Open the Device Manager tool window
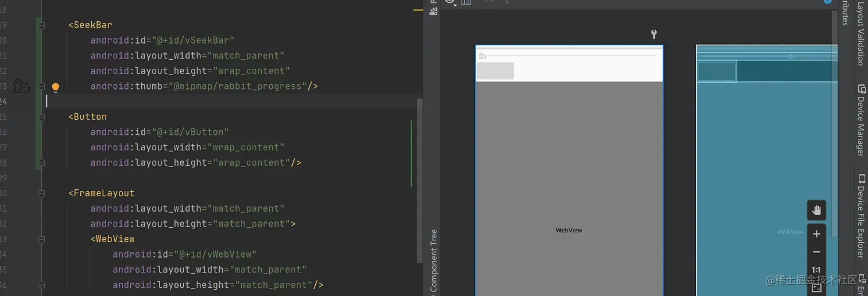The image size is (868, 296). click(x=860, y=126)
